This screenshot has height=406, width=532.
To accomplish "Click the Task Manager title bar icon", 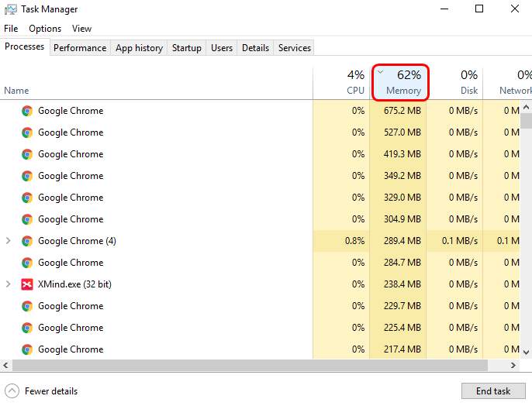I will pyautogui.click(x=11, y=9).
